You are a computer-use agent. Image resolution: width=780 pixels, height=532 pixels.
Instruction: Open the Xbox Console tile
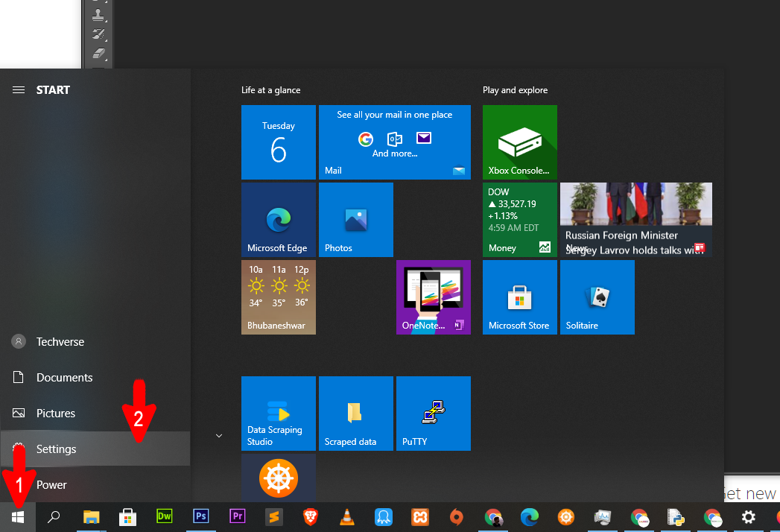pyautogui.click(x=520, y=142)
